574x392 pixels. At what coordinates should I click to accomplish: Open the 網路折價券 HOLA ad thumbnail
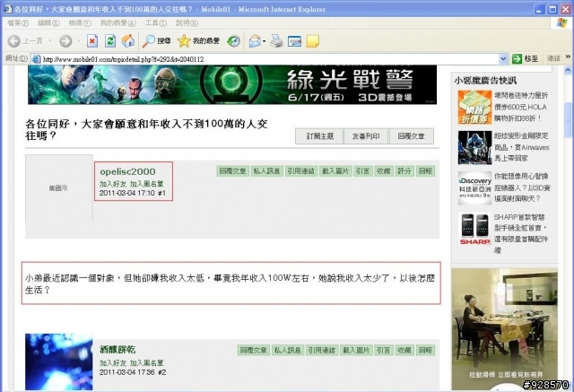coord(474,108)
